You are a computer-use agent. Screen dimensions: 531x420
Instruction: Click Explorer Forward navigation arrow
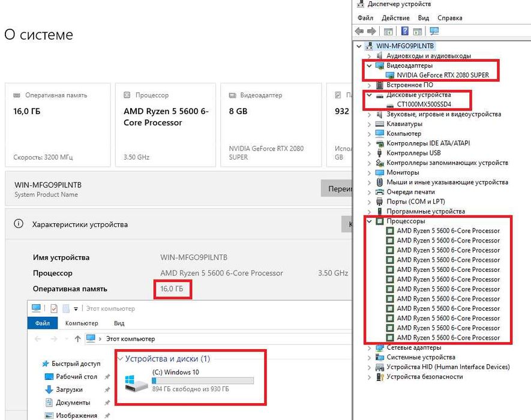54,339
